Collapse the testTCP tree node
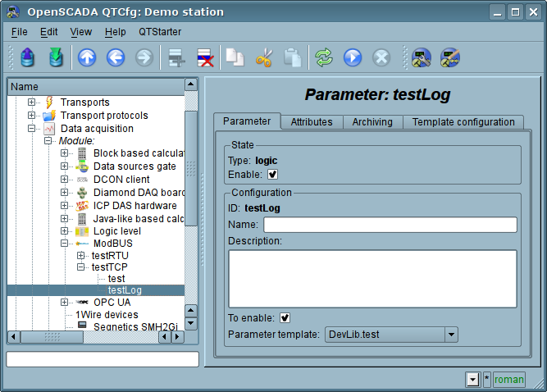The height and width of the screenshot is (392, 547). (81, 267)
